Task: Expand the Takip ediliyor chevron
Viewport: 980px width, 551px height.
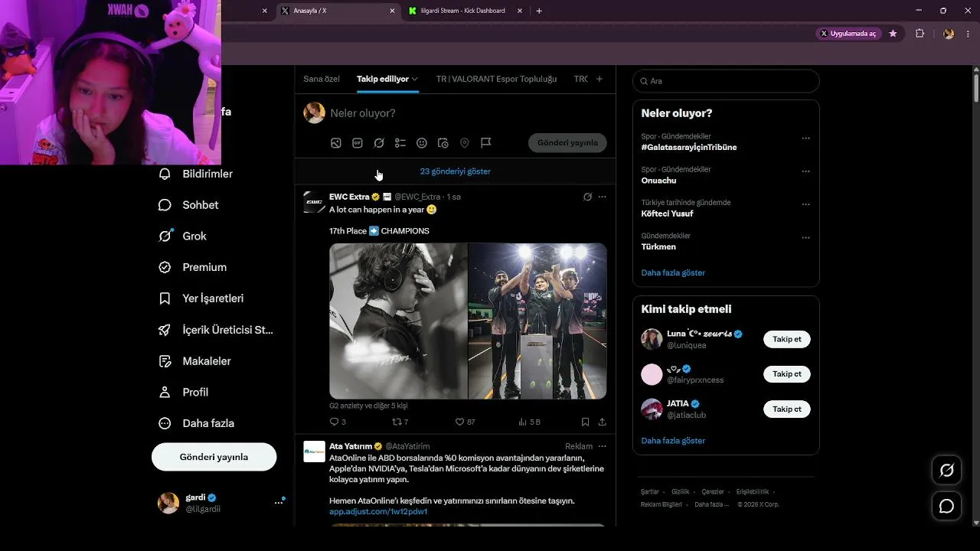Action: tap(415, 79)
